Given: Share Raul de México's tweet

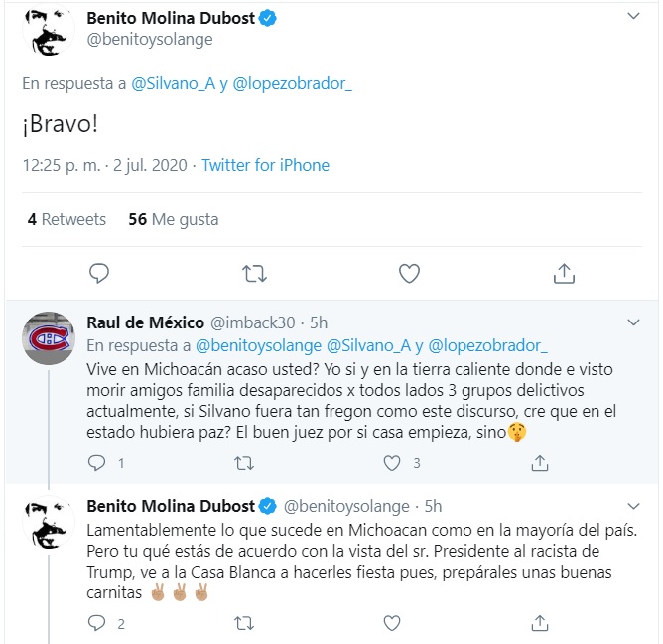Looking at the screenshot, I should (x=540, y=463).
